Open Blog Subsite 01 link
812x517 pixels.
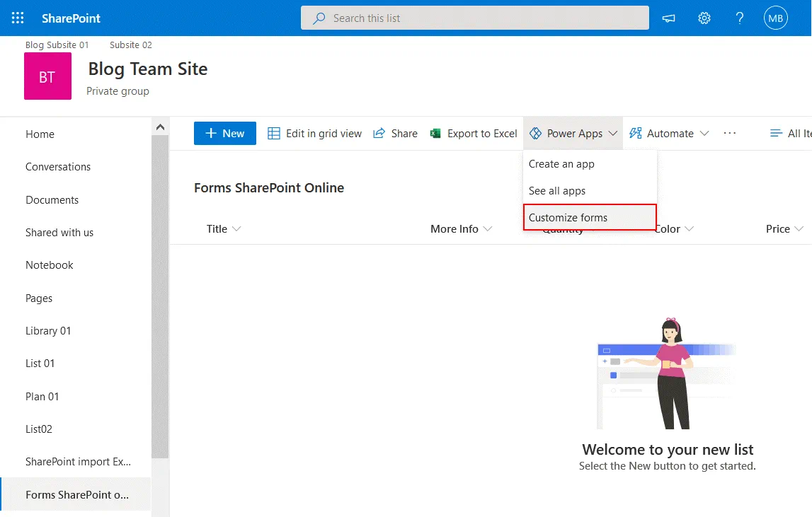tap(57, 45)
